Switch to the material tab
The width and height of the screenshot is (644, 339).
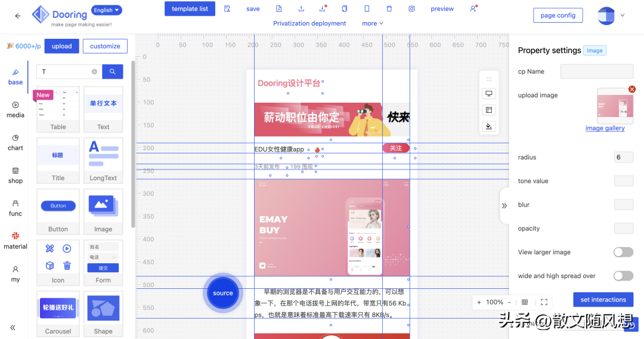(15, 241)
